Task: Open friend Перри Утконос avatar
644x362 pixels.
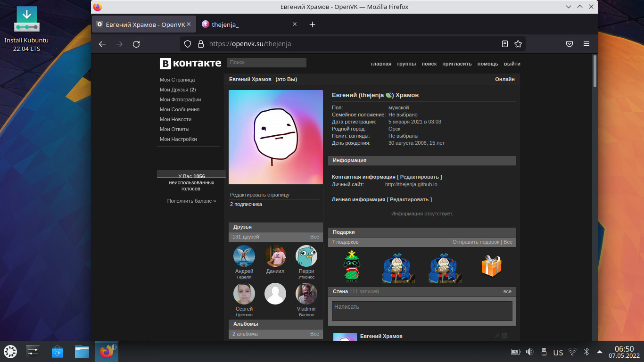Action: click(x=306, y=256)
